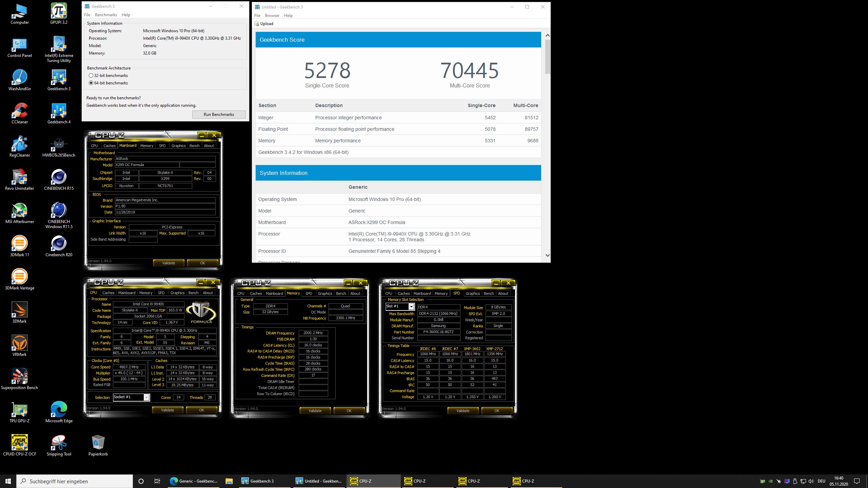Open Browser menu in Untitled Geekbench window
Viewport: 868px width, 488px height.
[x=272, y=16]
